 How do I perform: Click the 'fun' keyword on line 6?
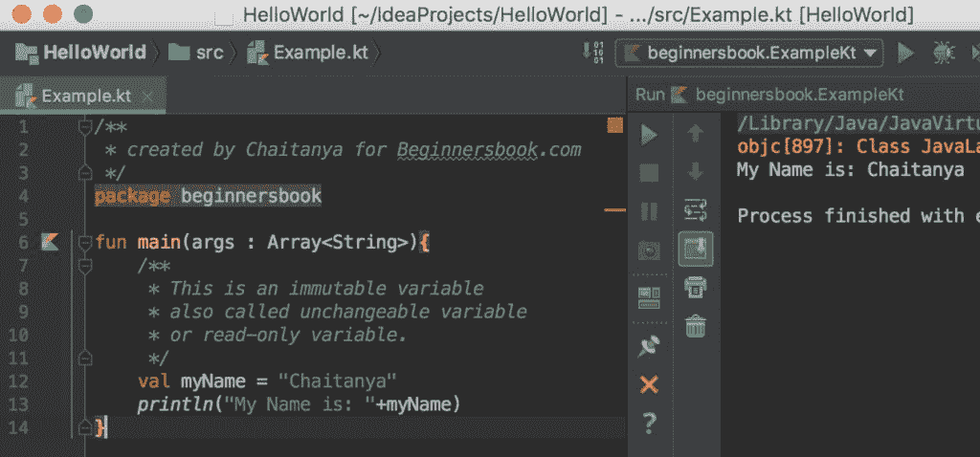click(111, 242)
